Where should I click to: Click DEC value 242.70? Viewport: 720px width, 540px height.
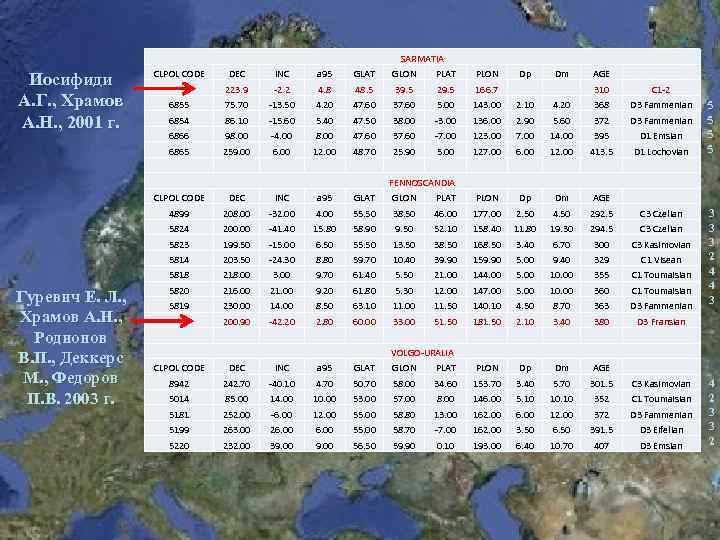tap(236, 384)
